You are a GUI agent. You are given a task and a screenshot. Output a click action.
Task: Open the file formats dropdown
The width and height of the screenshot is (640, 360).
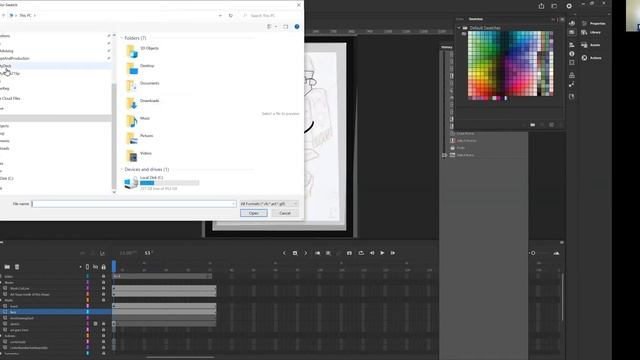point(269,204)
